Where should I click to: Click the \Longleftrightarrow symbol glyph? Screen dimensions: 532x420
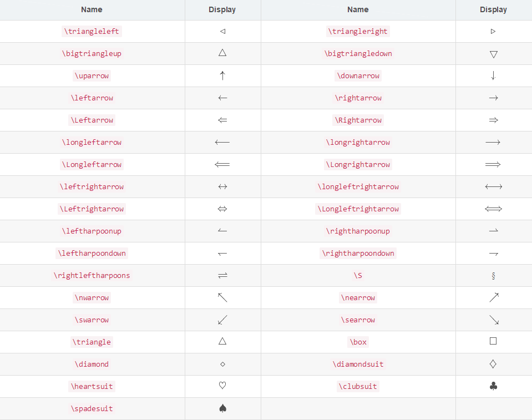(494, 209)
